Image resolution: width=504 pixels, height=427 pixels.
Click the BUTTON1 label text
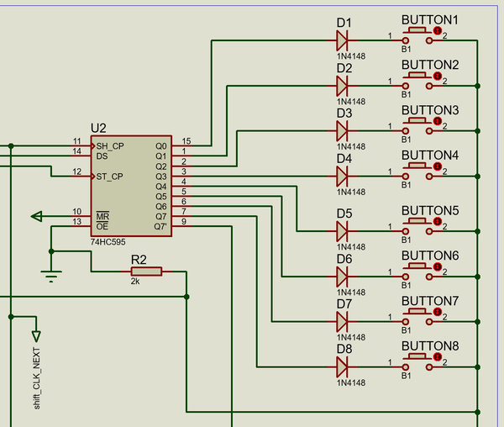click(x=430, y=20)
